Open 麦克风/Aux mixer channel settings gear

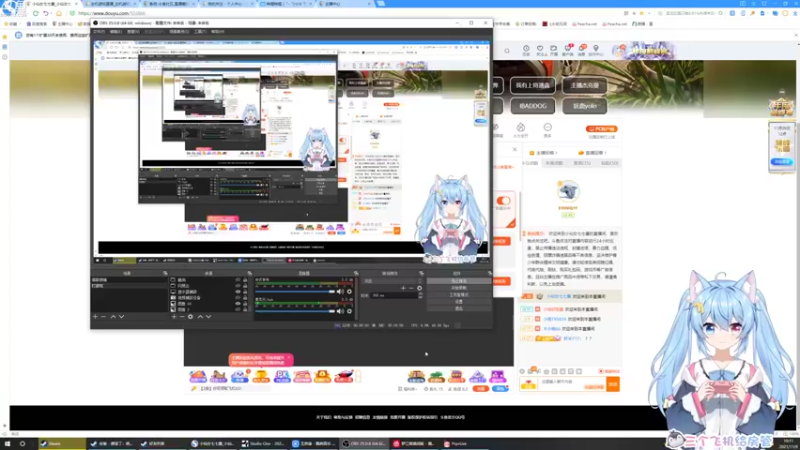tap(349, 311)
